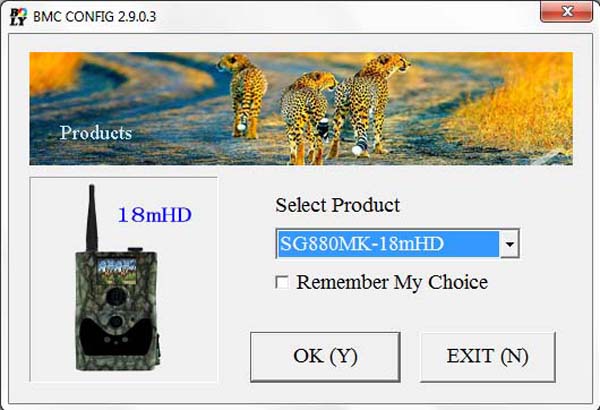
Task: Click the middle cheetah in the banner
Action: (x=306, y=118)
